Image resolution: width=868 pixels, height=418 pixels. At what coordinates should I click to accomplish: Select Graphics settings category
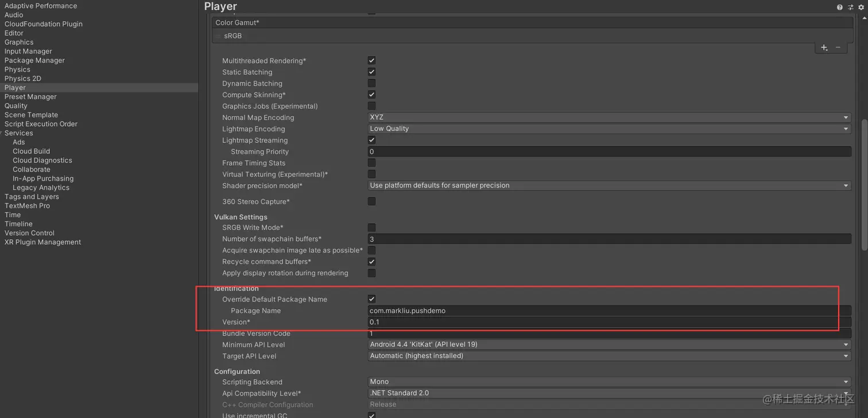tap(19, 42)
